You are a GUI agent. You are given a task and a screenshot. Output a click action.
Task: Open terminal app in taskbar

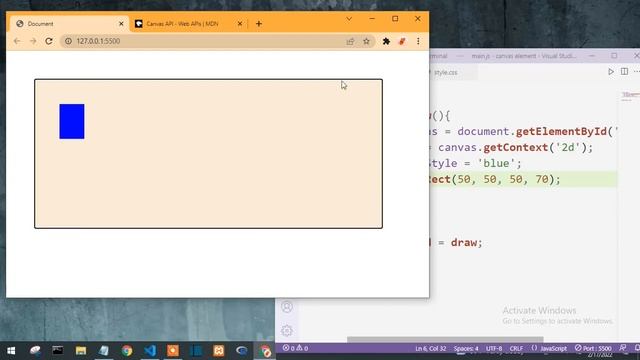tap(58, 351)
